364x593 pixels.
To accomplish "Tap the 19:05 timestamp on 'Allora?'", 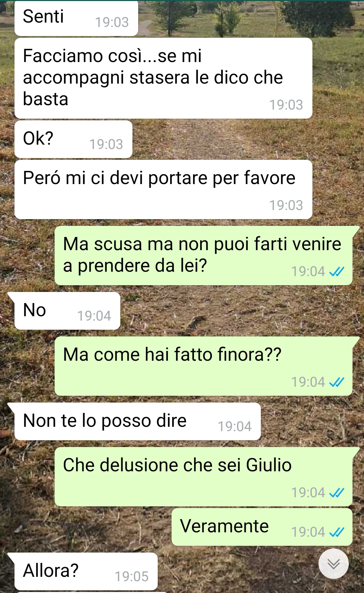I will point(132,576).
